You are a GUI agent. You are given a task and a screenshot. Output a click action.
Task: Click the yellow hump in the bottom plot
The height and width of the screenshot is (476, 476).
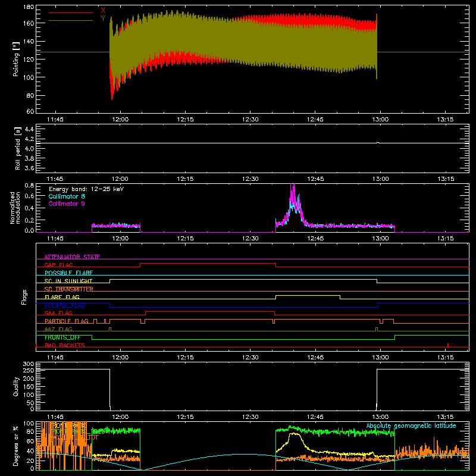click(294, 435)
